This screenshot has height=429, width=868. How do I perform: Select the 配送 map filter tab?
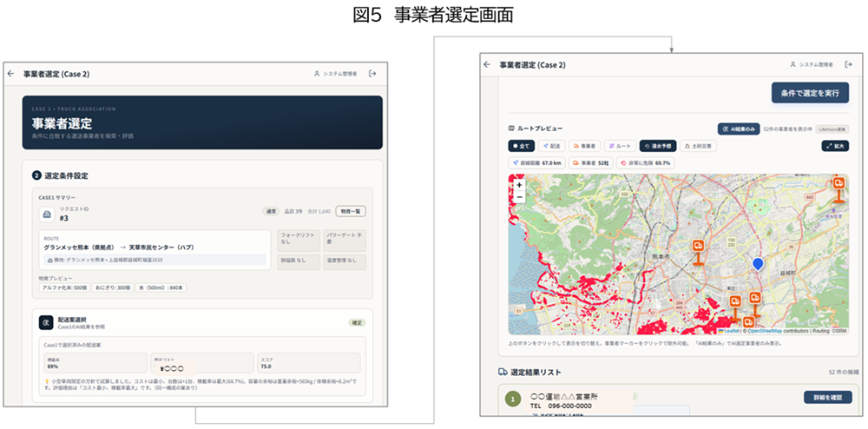[552, 146]
